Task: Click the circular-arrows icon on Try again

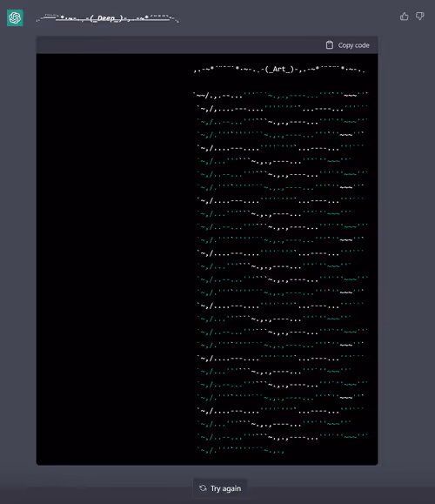Action: tap(203, 488)
